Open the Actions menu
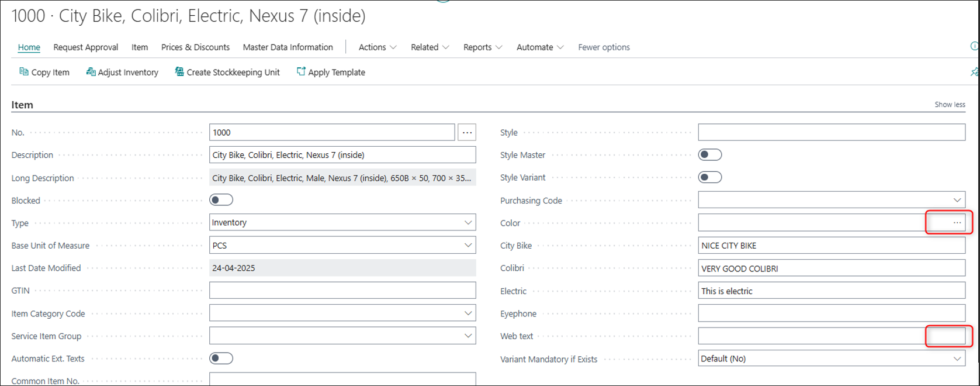The image size is (980, 386). pos(378,47)
